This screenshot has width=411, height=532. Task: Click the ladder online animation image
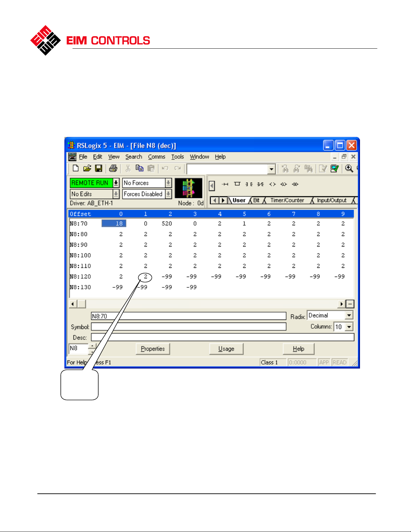189,188
